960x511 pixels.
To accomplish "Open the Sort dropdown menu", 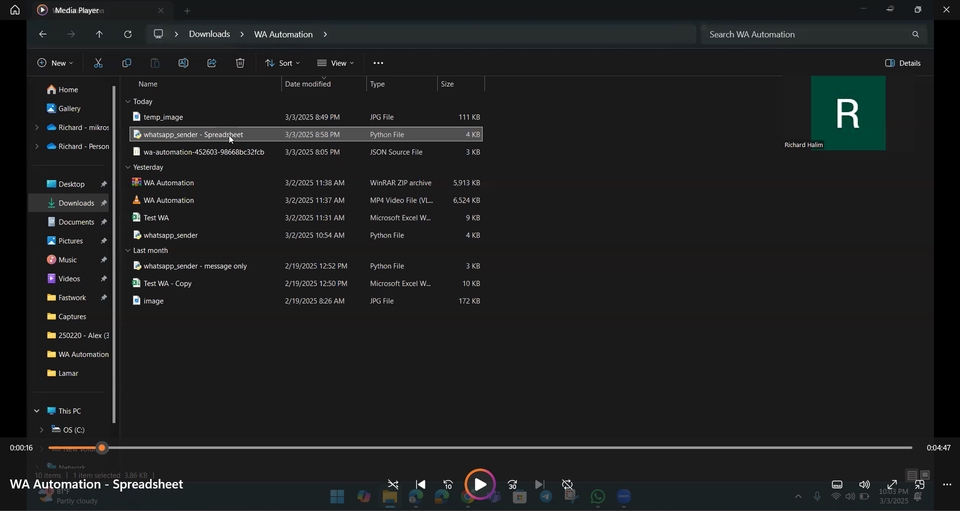I will coord(282,63).
